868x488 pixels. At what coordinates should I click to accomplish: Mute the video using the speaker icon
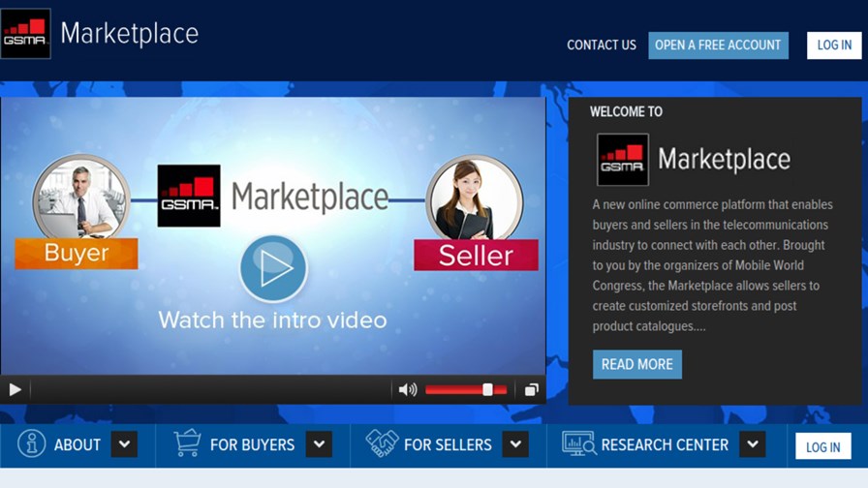tap(408, 390)
